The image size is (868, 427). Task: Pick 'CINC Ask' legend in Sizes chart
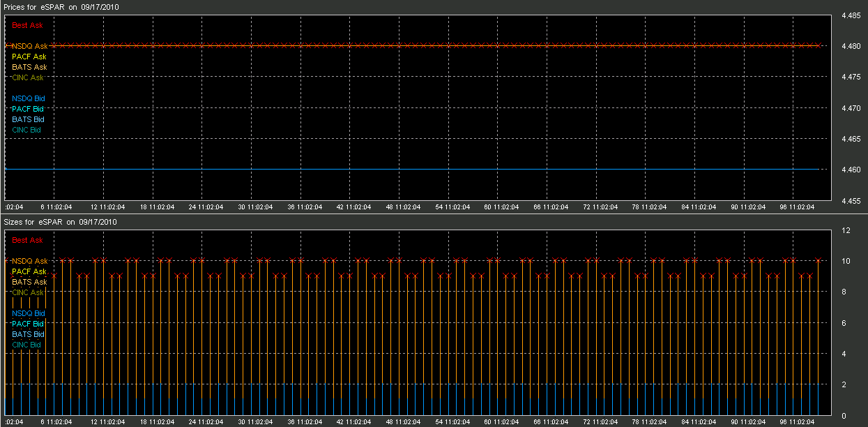pyautogui.click(x=28, y=292)
